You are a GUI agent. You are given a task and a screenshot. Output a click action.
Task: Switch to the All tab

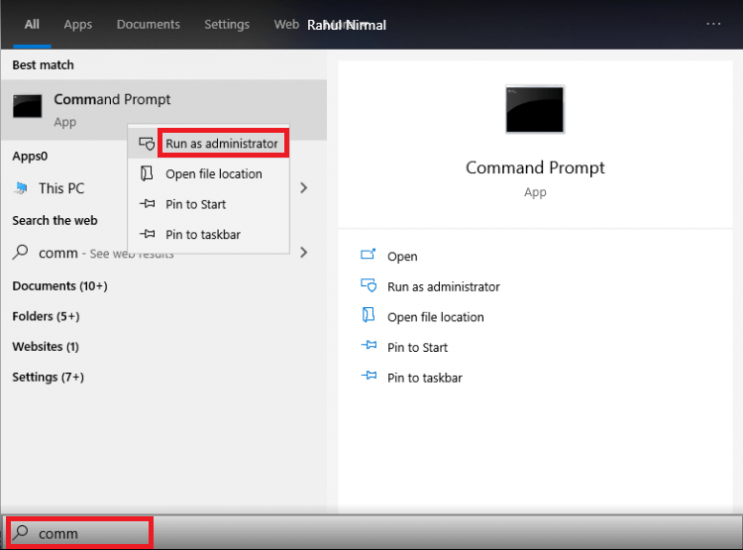[x=32, y=24]
